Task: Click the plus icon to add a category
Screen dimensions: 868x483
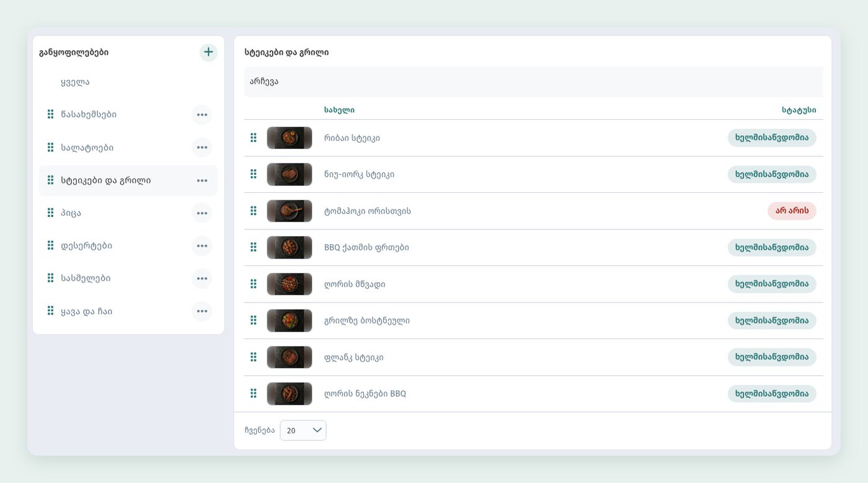Action: (x=208, y=52)
